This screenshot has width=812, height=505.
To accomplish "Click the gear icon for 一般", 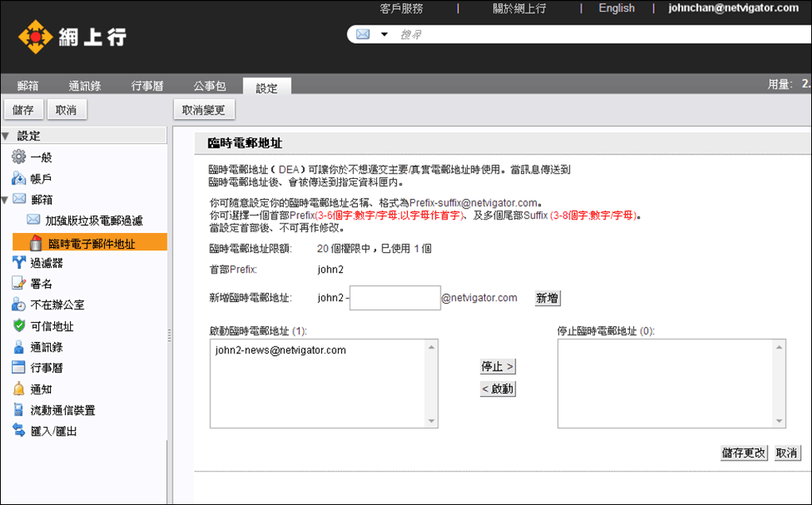I will [18, 157].
